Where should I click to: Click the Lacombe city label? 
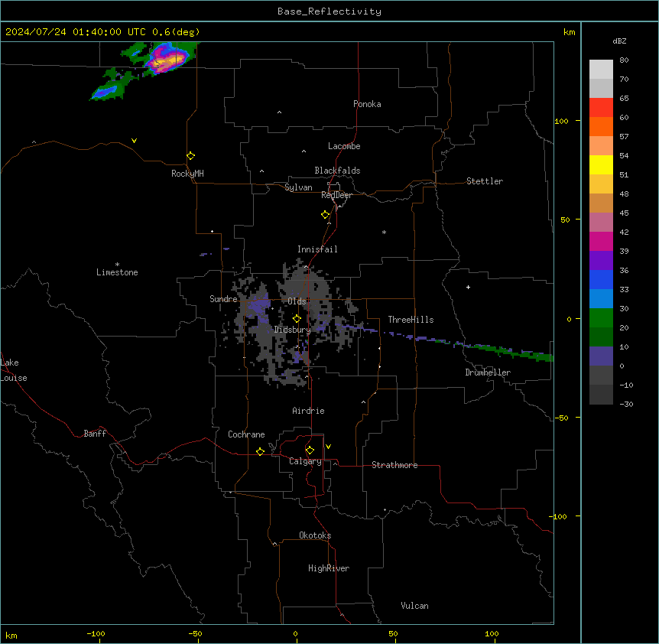[x=344, y=146]
